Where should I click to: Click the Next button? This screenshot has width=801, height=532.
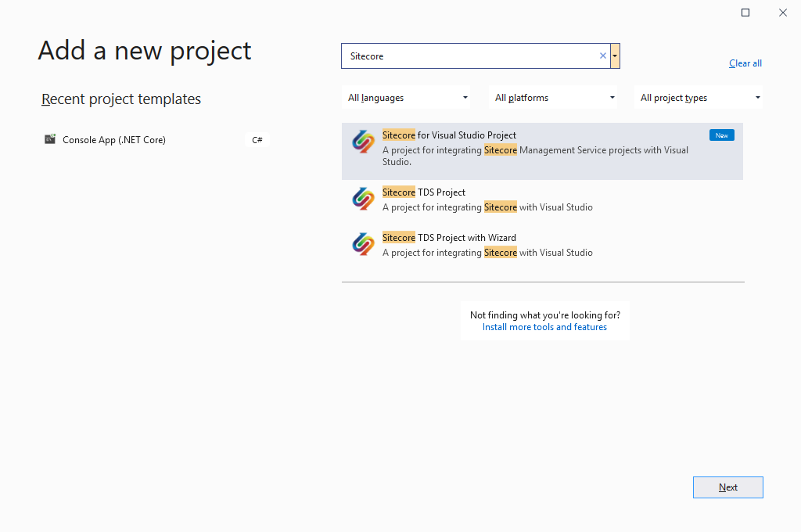pos(728,487)
